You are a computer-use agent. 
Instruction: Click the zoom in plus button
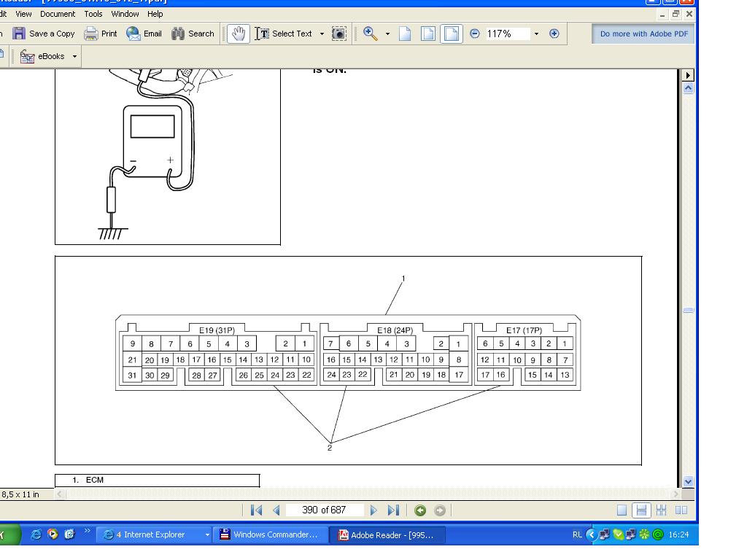tap(554, 34)
